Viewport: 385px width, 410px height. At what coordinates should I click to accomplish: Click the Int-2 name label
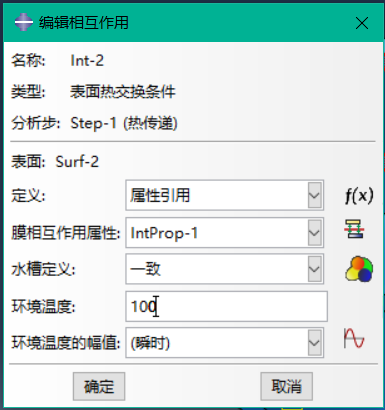[x=87, y=61]
